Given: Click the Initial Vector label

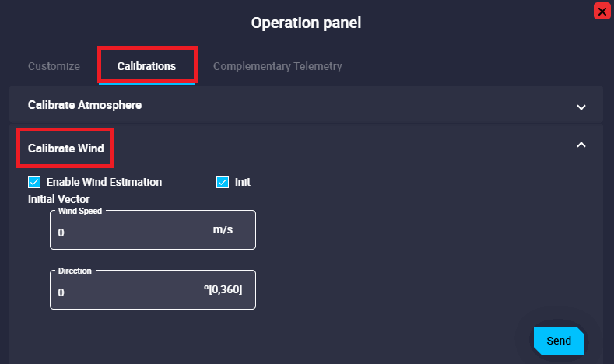Looking at the screenshot, I should [59, 199].
